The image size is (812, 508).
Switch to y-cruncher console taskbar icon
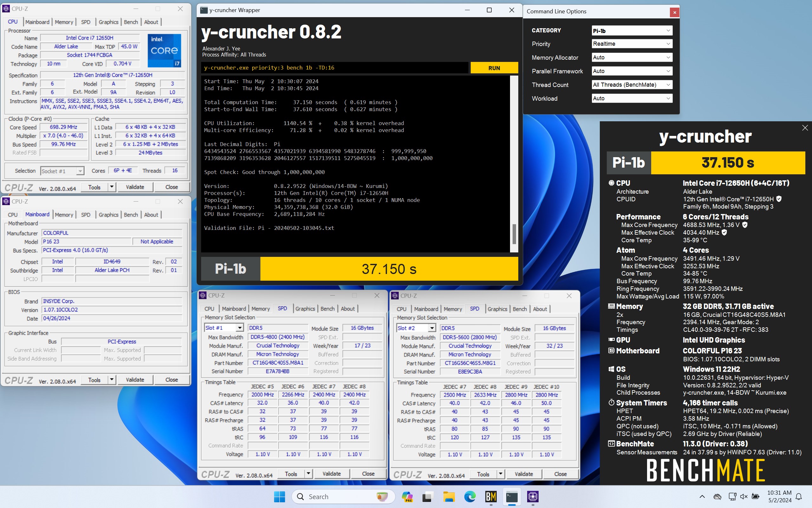[x=512, y=497]
